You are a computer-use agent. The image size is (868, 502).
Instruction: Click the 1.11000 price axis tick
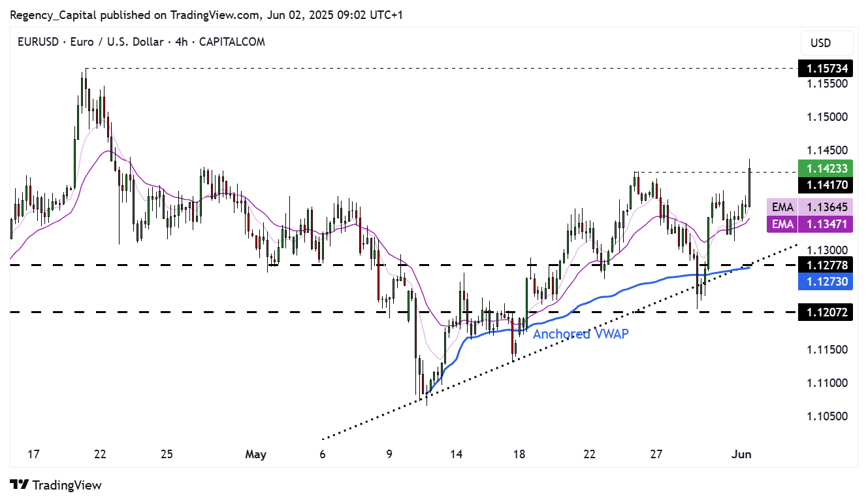(827, 383)
